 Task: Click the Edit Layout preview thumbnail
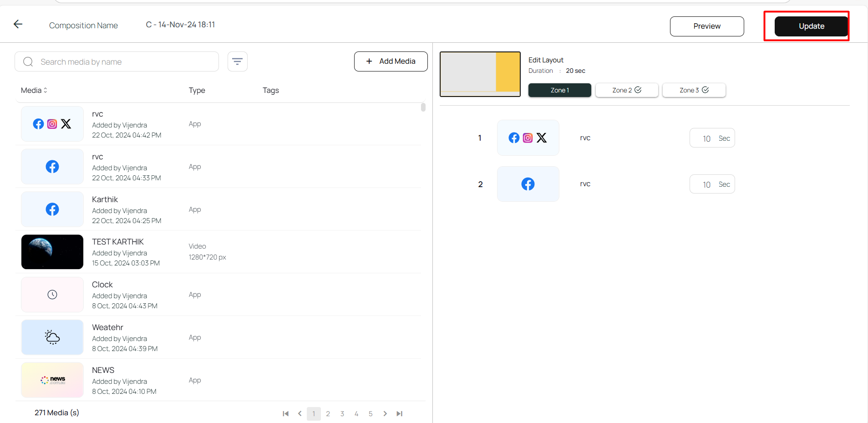tap(480, 74)
